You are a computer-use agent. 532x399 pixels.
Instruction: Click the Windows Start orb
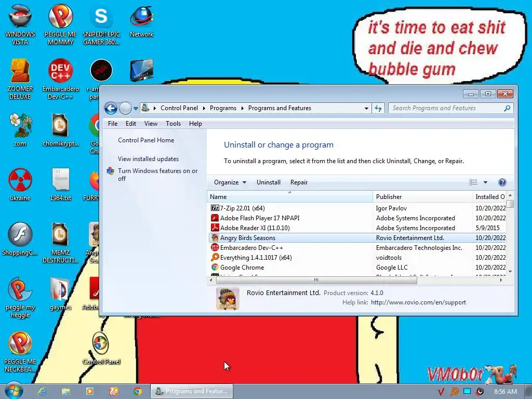coord(14,391)
